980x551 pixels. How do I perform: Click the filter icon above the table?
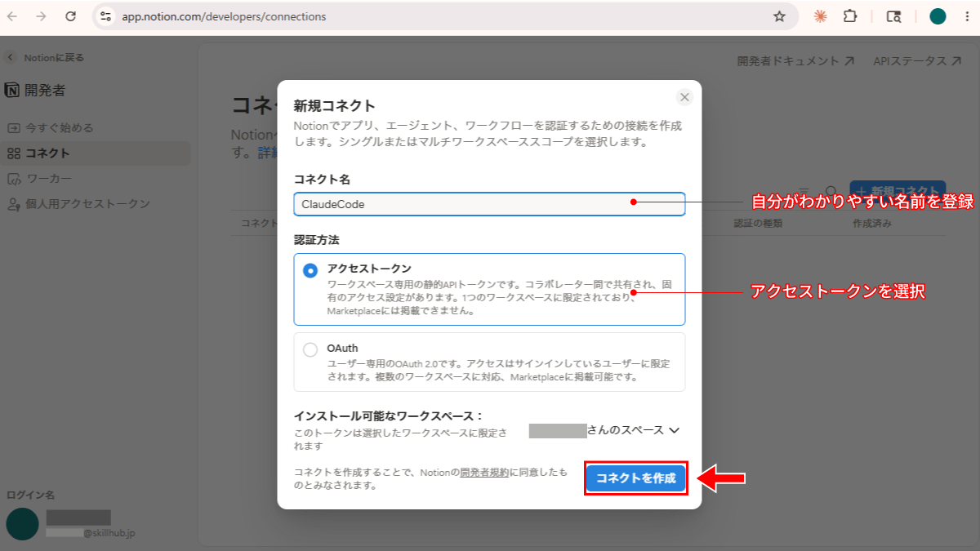point(804,192)
